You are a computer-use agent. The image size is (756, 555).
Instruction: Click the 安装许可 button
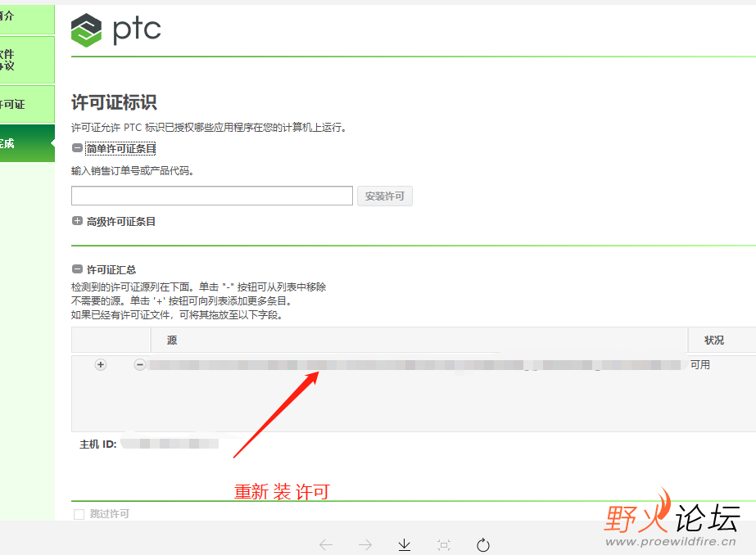(x=385, y=196)
